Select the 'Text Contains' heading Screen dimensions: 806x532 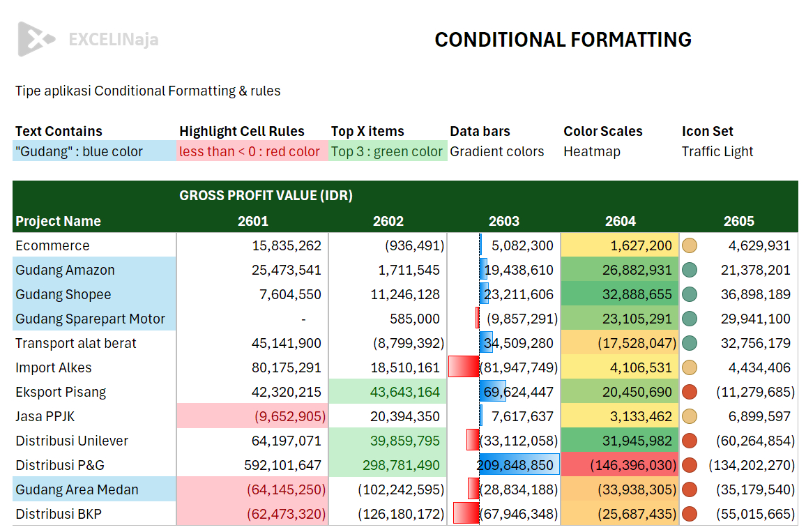click(59, 131)
